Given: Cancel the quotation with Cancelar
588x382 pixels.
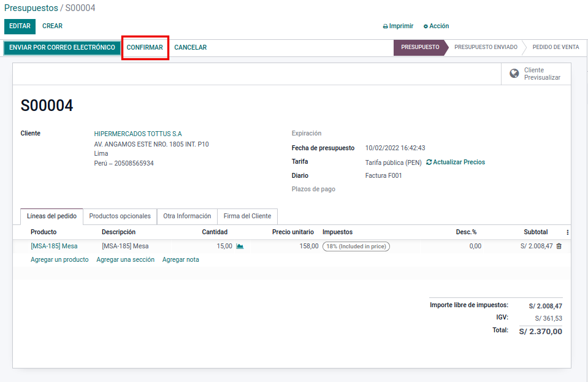Looking at the screenshot, I should pos(190,48).
